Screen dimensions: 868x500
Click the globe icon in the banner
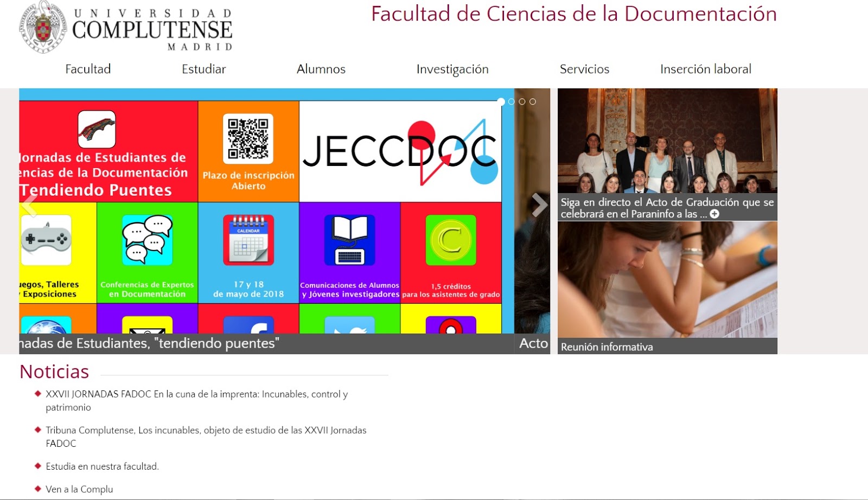(47, 325)
